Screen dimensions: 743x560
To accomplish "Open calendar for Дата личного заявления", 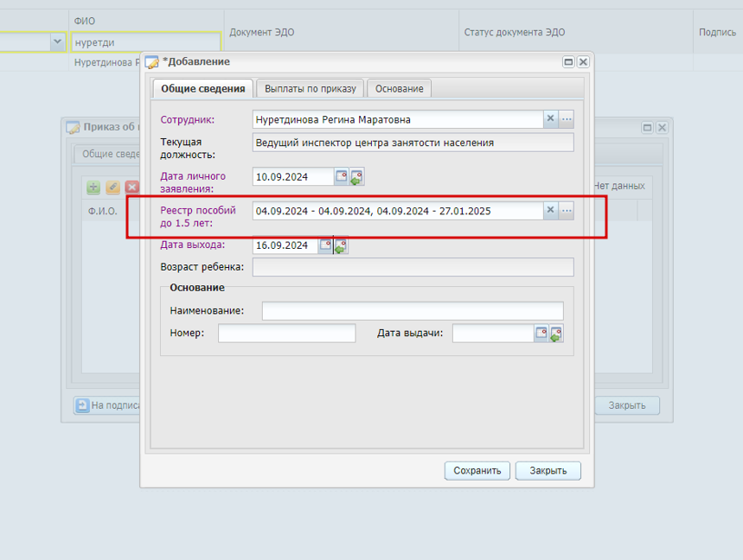I will (341, 176).
